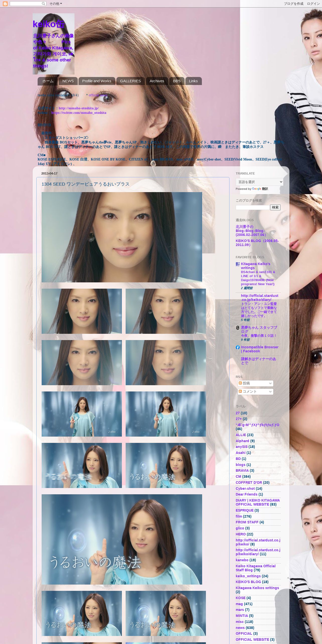Viewport: 322px width, 644px height.
Task: Open the Cyber-shot label
Action: (245, 489)
